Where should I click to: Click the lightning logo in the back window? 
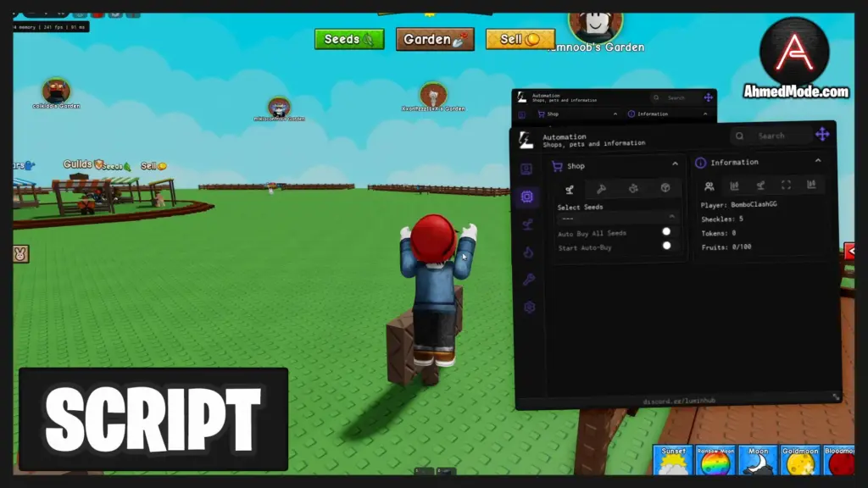click(521, 97)
